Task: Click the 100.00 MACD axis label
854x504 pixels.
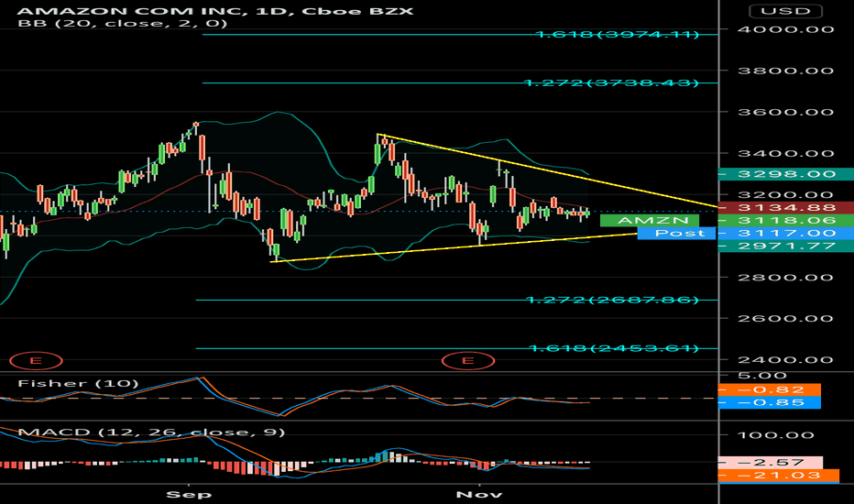Action: tap(776, 435)
